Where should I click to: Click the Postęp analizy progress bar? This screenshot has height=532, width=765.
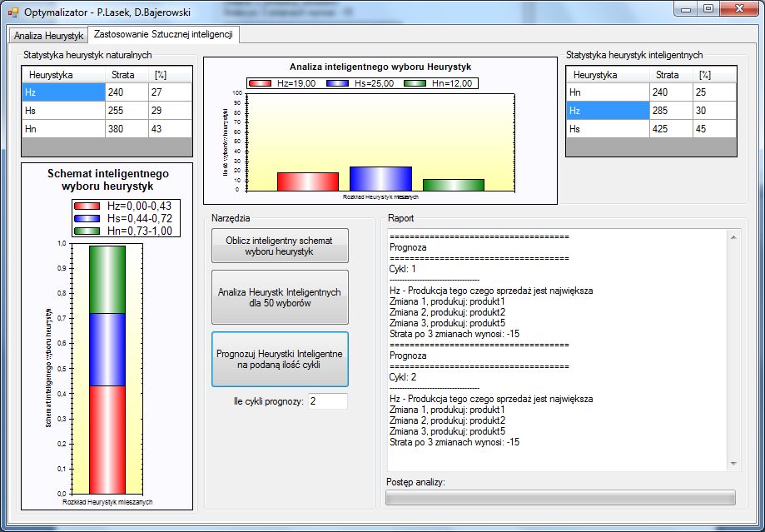(x=560, y=498)
